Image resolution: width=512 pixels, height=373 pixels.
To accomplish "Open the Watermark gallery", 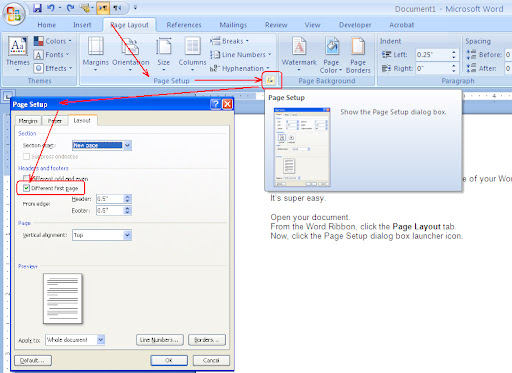I will pos(299,53).
